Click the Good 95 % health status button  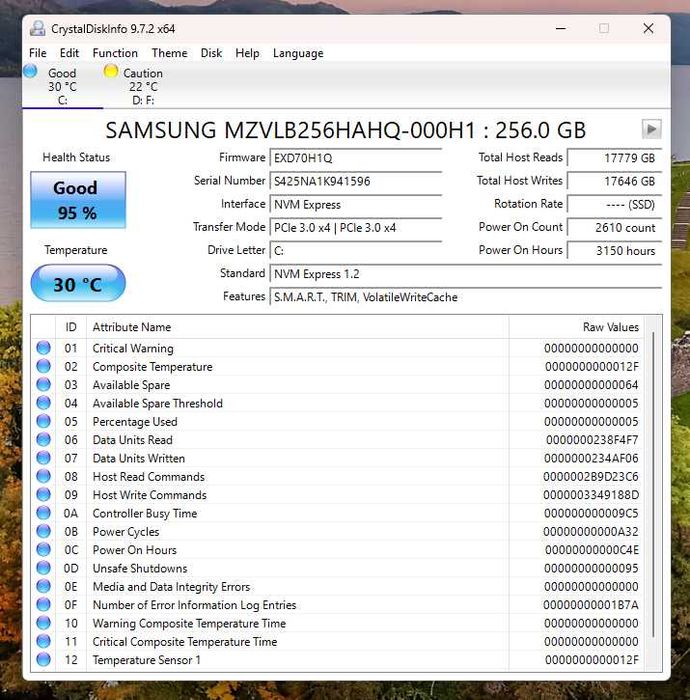(x=78, y=200)
